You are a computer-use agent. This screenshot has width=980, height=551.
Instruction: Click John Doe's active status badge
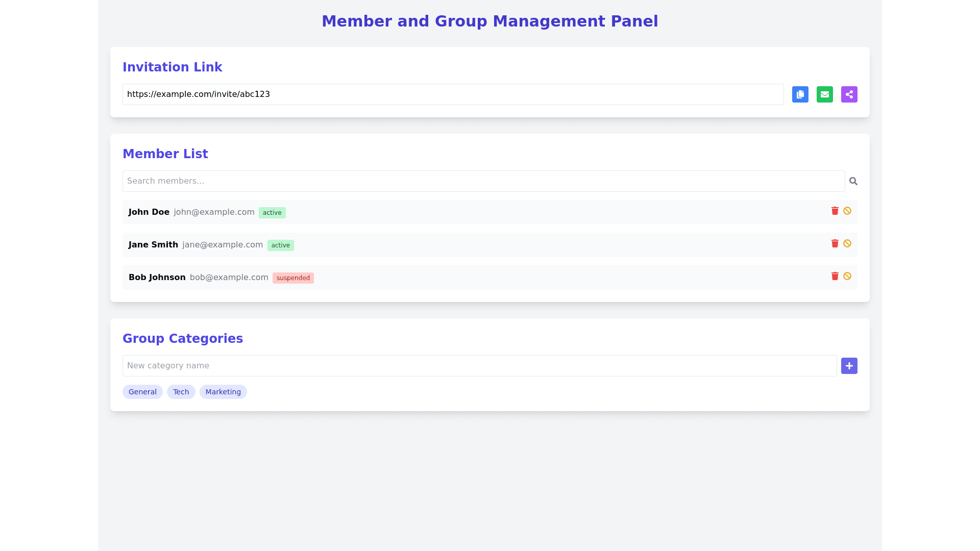272,213
